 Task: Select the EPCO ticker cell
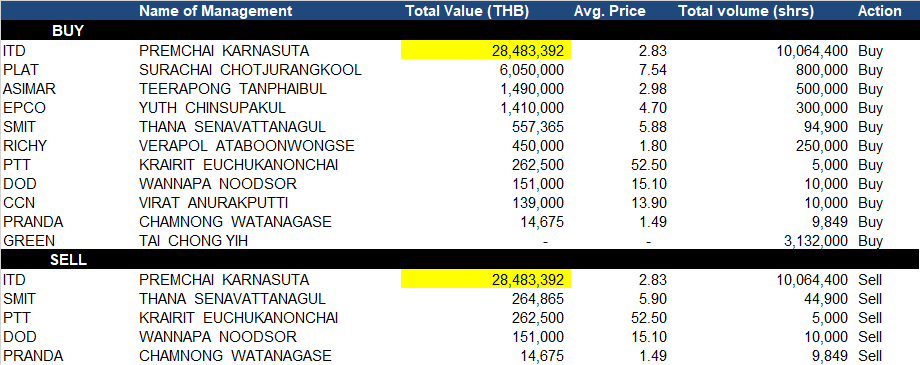click(24, 108)
